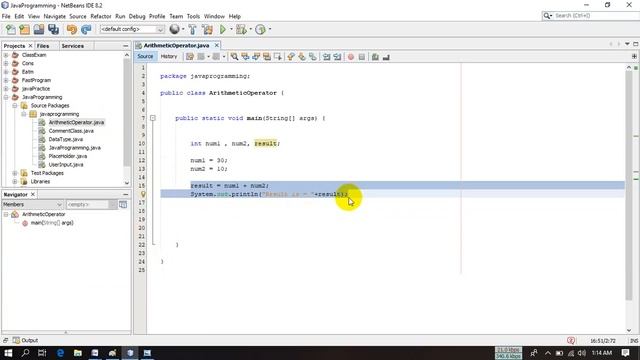
Task: Click the Find Selection magnifier icon
Action: [234, 57]
